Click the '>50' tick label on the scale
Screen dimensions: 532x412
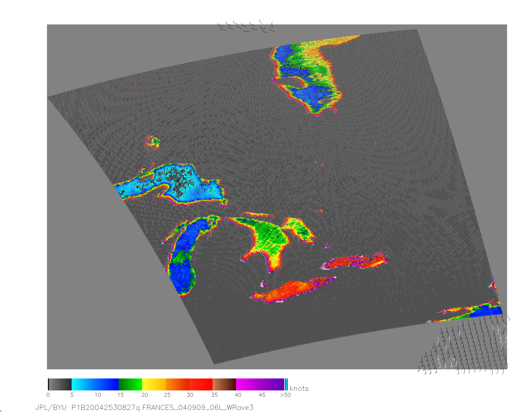click(285, 395)
